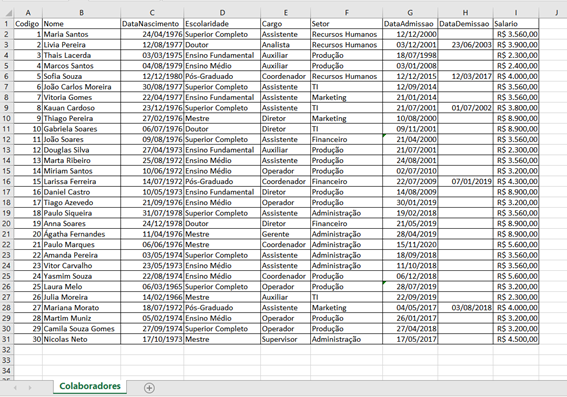567x397 pixels.
Task: Open the Colaboradores sheet tab
Action: pyautogui.click(x=90, y=386)
